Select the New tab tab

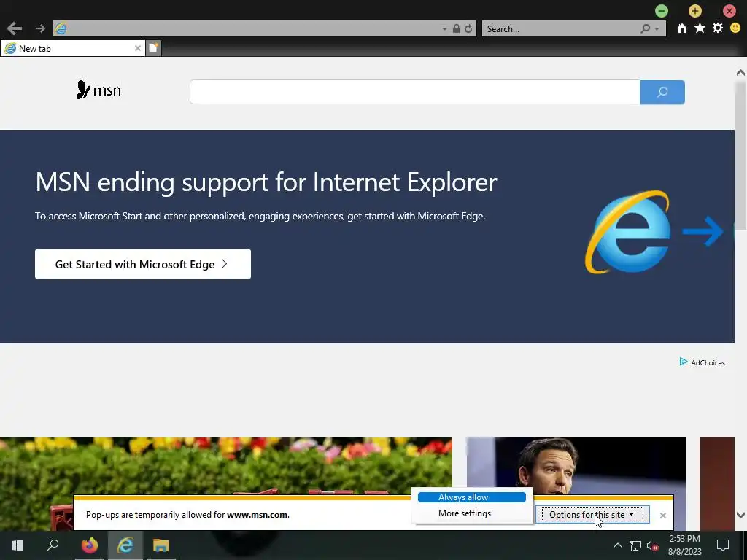[72, 48]
